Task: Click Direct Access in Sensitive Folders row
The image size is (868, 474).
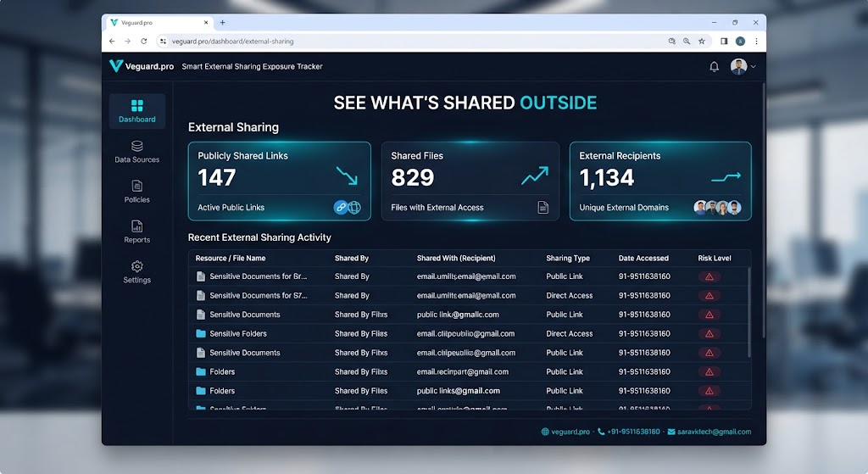Action: [569, 334]
